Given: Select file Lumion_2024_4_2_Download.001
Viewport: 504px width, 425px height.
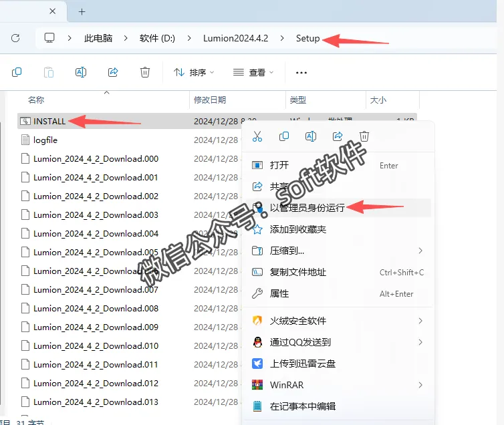Looking at the screenshot, I should (x=96, y=177).
